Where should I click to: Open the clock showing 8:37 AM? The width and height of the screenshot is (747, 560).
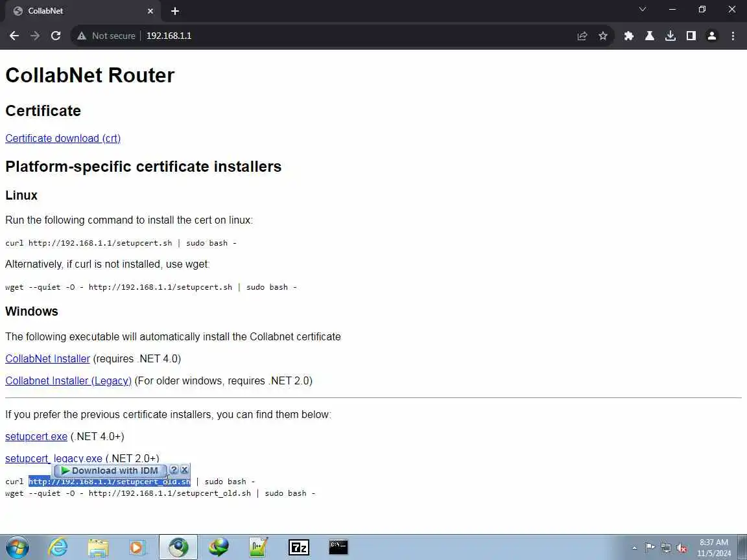pos(714,548)
